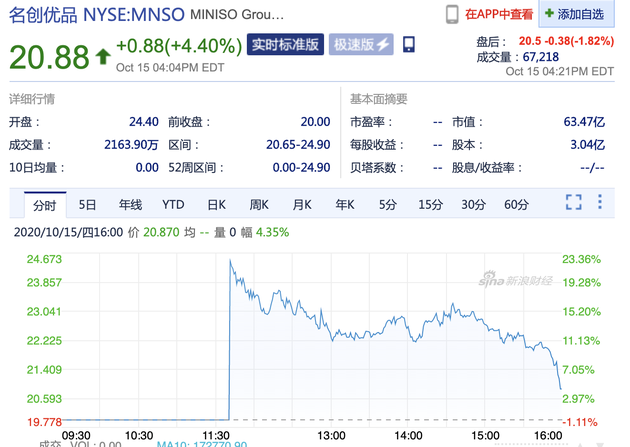View the 日K daily candlestick chart
The width and height of the screenshot is (630, 447).
(216, 205)
